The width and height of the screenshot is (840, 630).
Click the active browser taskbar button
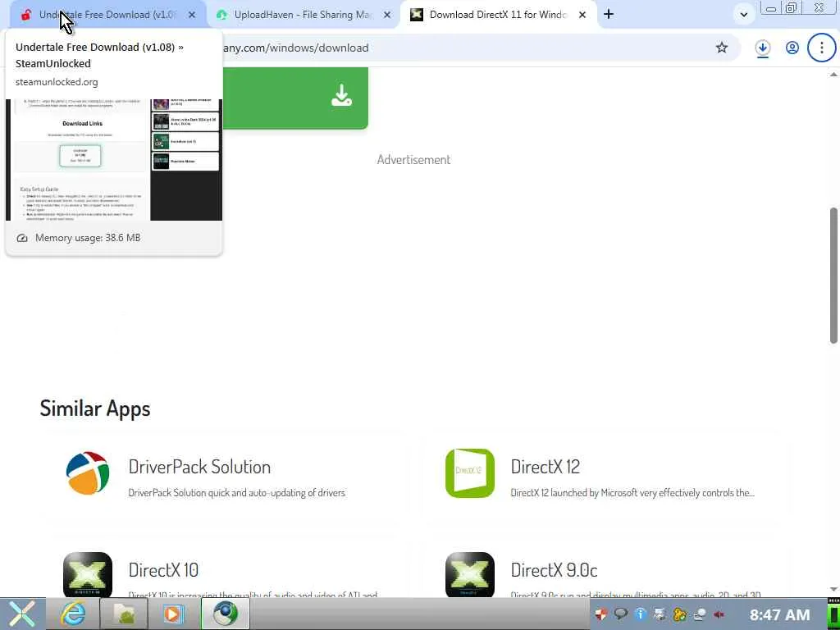click(225, 614)
